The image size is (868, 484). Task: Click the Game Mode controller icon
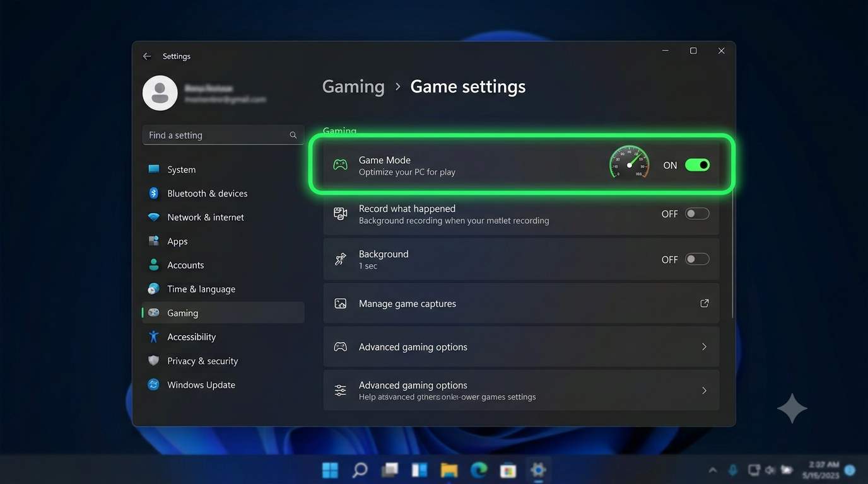340,165
